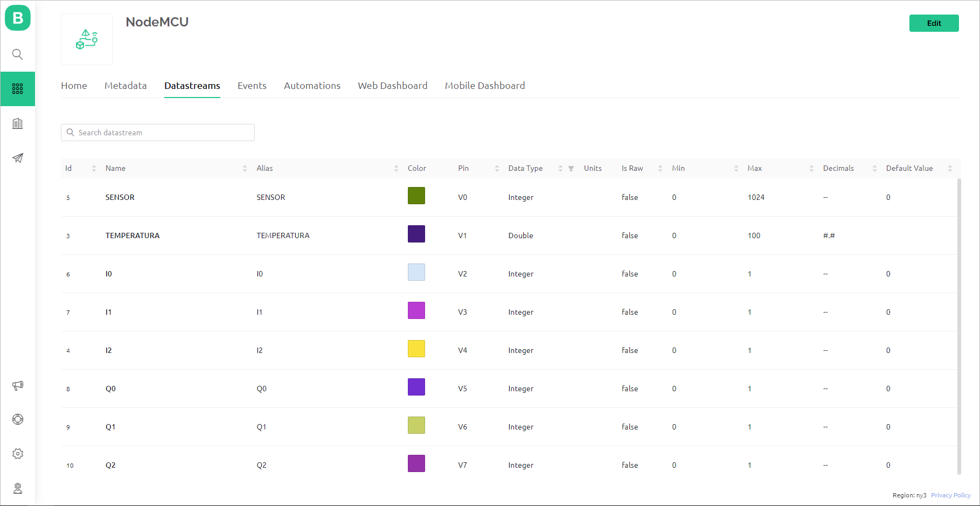
Task: Click the V5 pin cell
Action: pyautogui.click(x=463, y=389)
